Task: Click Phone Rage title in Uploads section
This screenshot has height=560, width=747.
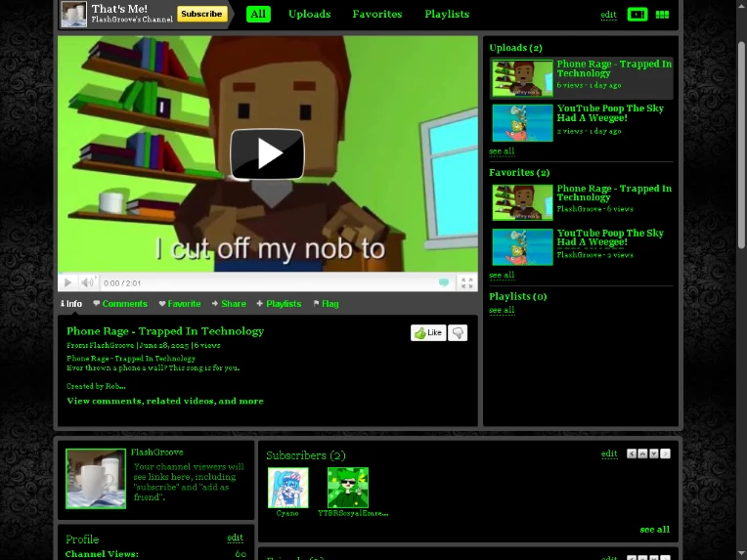Action: [x=614, y=68]
